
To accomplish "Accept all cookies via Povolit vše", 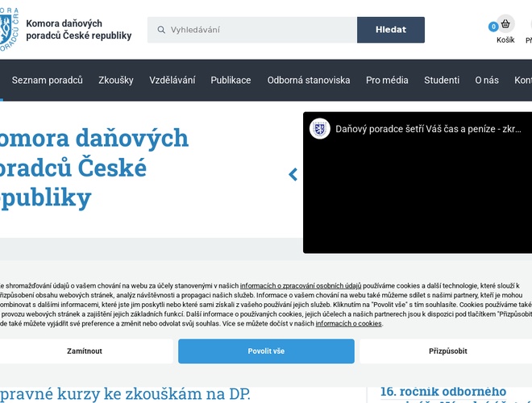I will (266, 351).
